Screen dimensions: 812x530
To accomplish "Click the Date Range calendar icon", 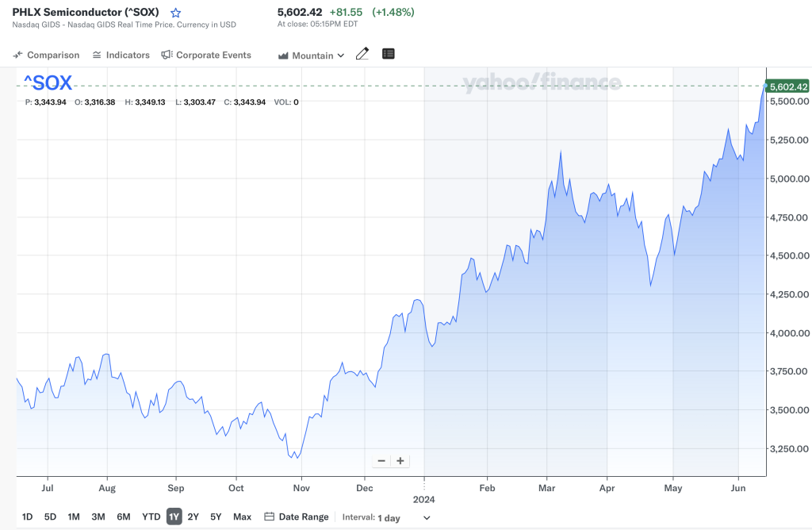I will pyautogui.click(x=271, y=517).
